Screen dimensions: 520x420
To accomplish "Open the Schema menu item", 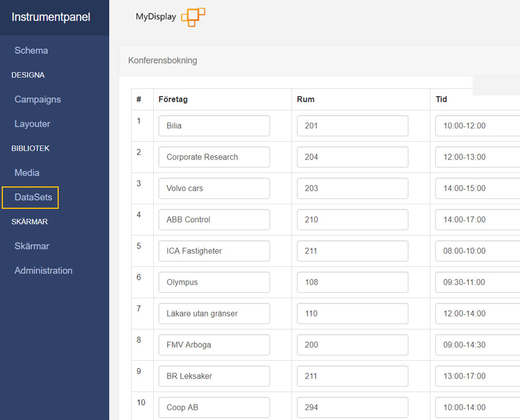I will coord(31,51).
